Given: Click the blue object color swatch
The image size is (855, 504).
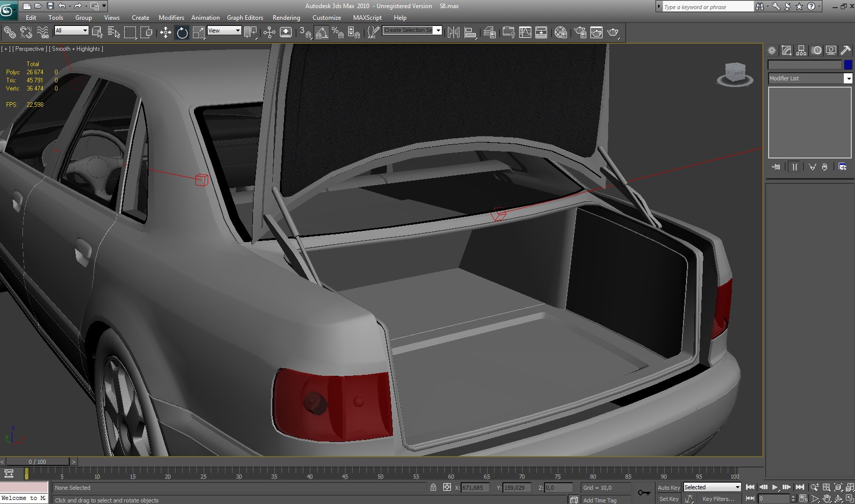Looking at the screenshot, I should click(848, 65).
